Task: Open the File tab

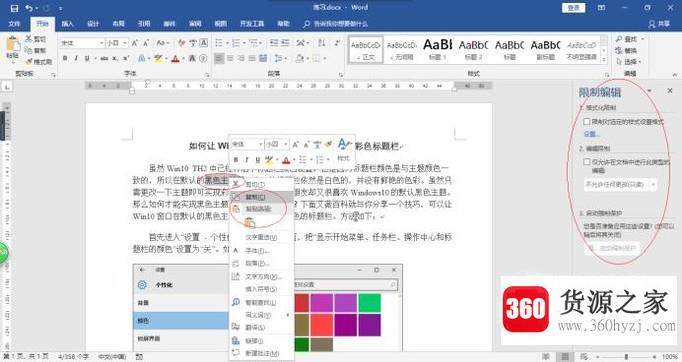Action: [x=14, y=24]
